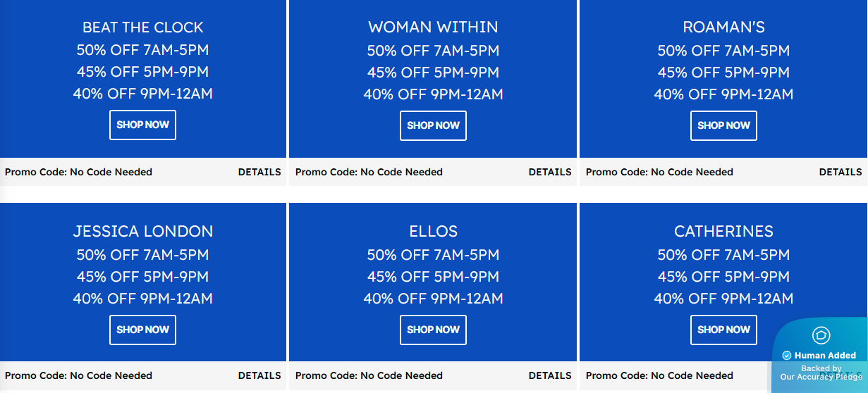Click Shop Now under Woman Within

[x=433, y=125]
